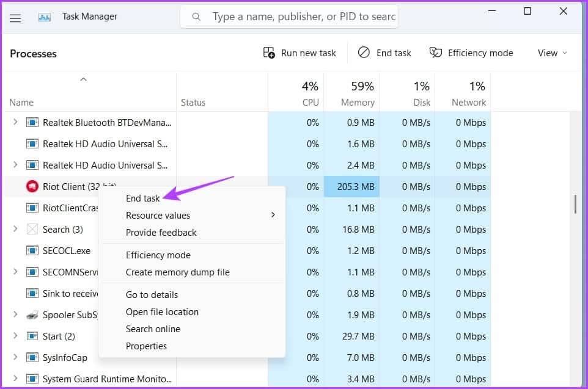This screenshot has width=588, height=389.
Task: Click the SECOMNService process icon
Action: point(32,272)
